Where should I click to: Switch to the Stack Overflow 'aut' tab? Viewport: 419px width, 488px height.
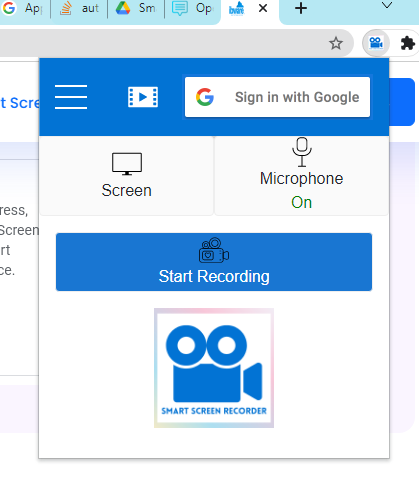click(79, 8)
